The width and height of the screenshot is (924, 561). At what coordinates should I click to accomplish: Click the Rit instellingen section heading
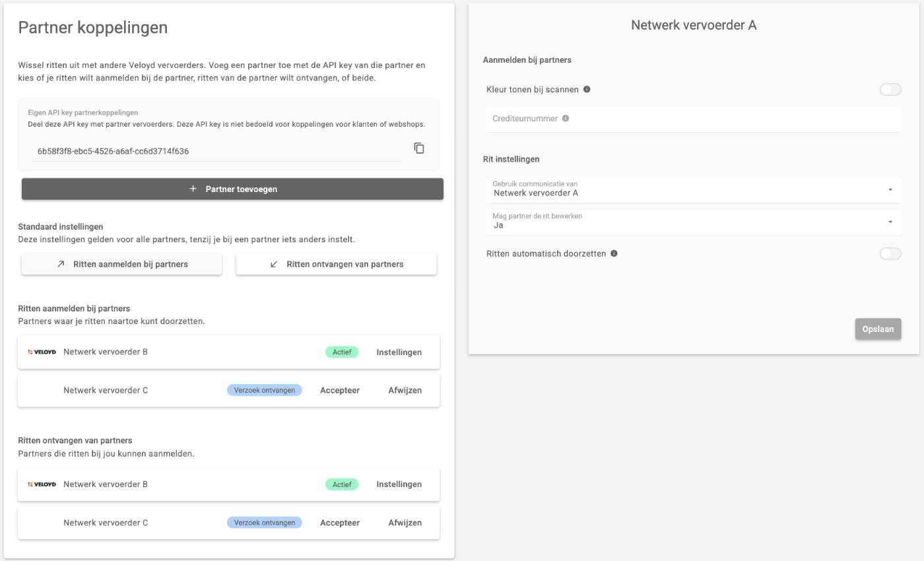511,159
